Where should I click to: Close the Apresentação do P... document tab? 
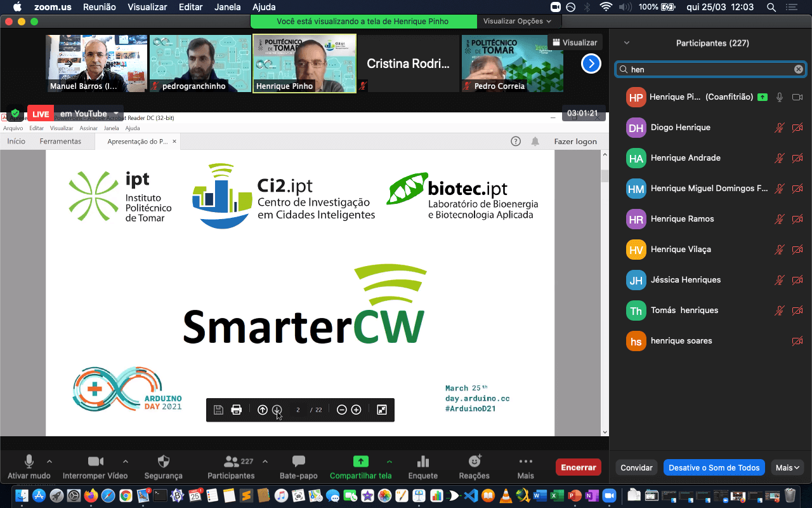174,141
